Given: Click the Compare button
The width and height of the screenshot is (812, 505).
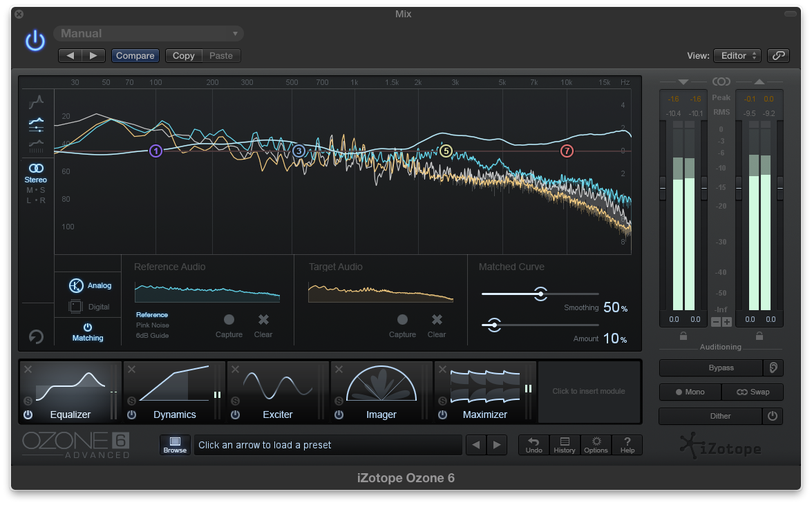Looking at the screenshot, I should [135, 55].
